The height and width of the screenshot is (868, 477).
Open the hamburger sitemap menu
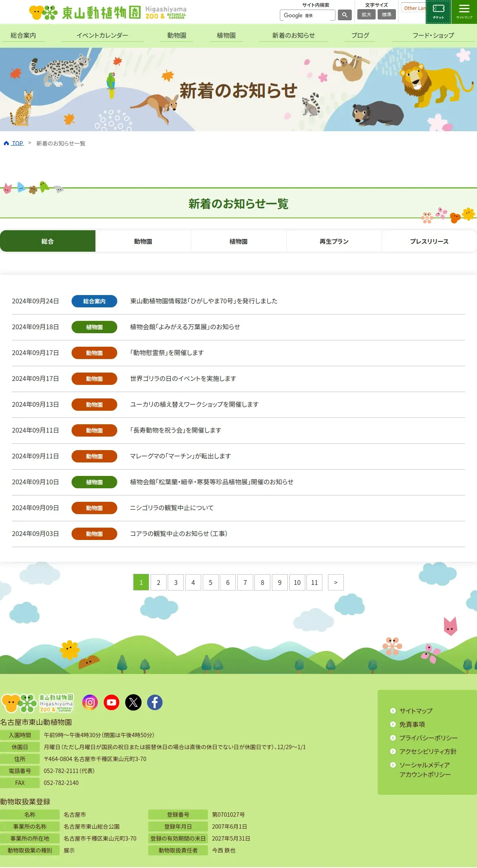click(464, 12)
